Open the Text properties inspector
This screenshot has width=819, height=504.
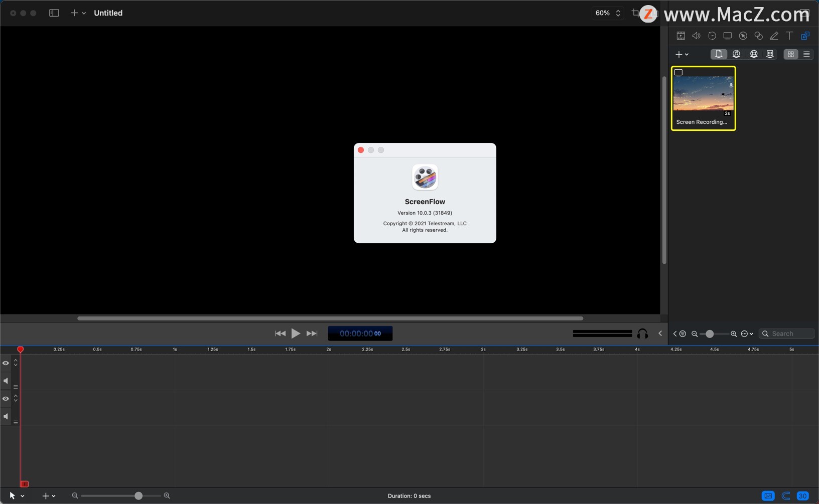point(789,36)
